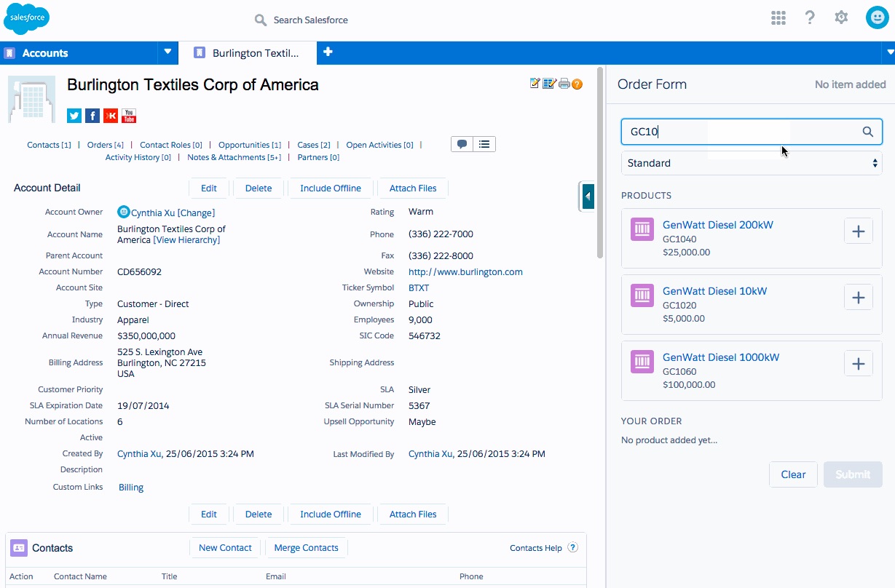
Task: Open the Standard price book dropdown
Action: [751, 163]
